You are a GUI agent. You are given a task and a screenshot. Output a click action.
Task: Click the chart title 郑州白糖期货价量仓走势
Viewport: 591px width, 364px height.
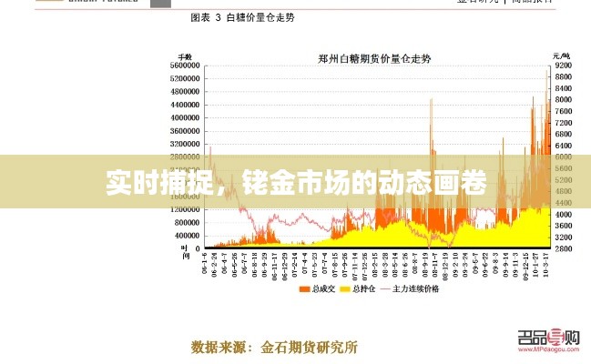(x=373, y=58)
